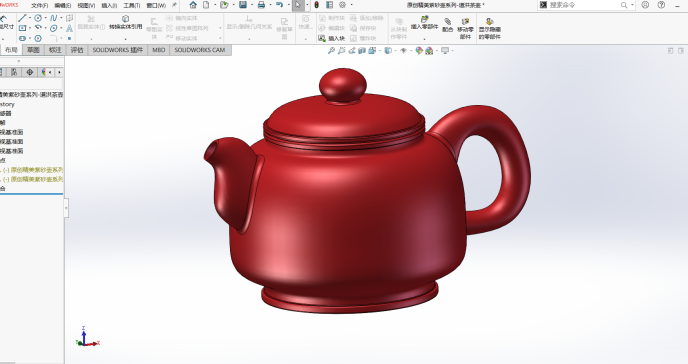Select the Line sketch tool

22,18
